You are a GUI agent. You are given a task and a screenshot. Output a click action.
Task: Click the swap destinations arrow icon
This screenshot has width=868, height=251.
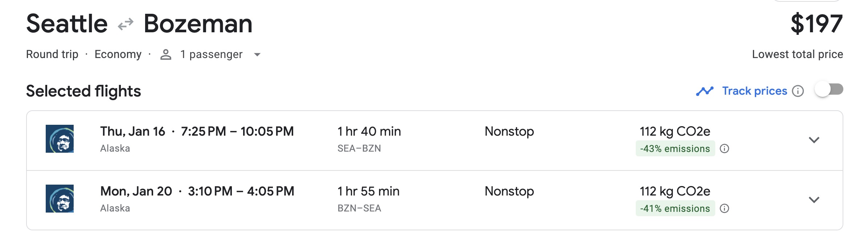point(124,24)
